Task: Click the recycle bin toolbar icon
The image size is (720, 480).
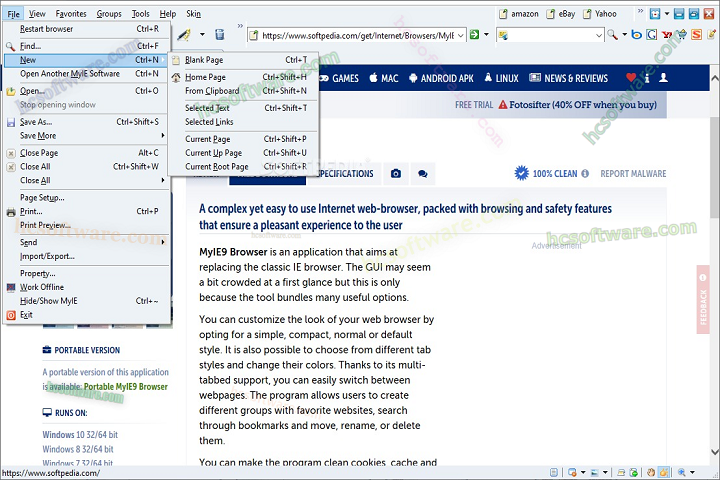Action: pos(220,34)
